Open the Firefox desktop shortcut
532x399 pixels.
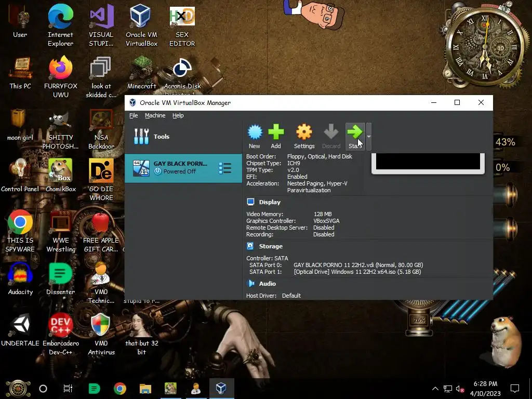click(60, 77)
